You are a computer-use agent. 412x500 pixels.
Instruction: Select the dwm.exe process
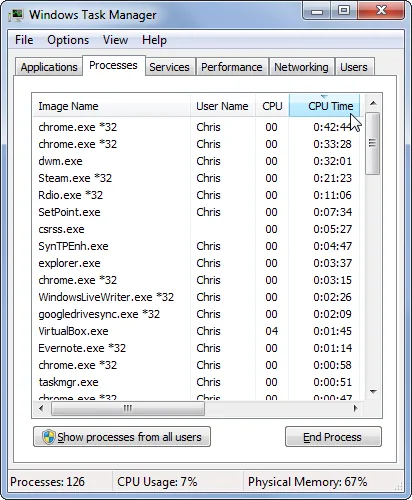coord(197,161)
